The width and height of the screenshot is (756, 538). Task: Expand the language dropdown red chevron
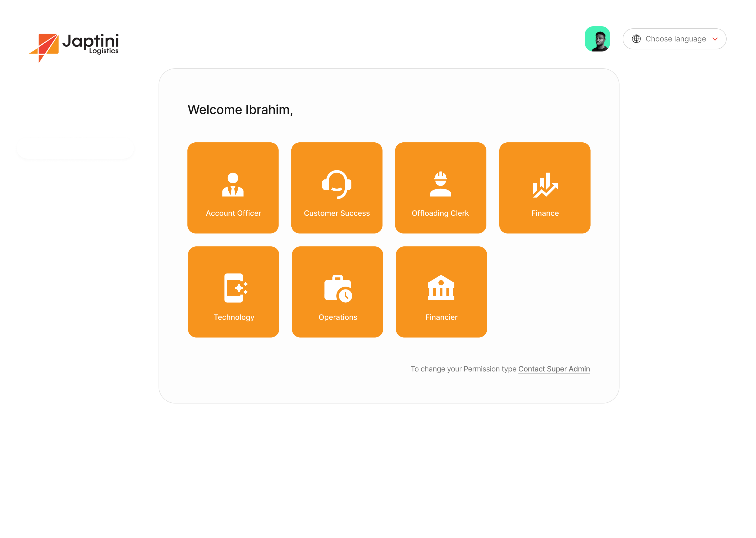(715, 39)
